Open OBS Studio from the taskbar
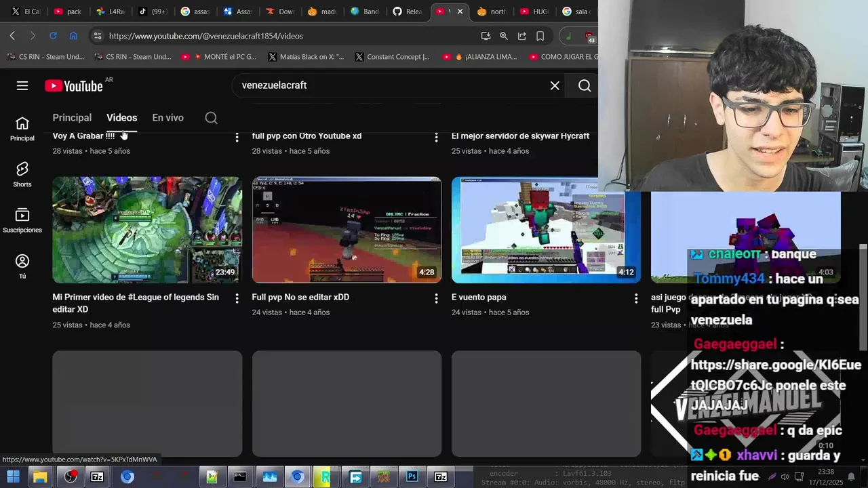This screenshot has width=868, height=488. (71, 476)
